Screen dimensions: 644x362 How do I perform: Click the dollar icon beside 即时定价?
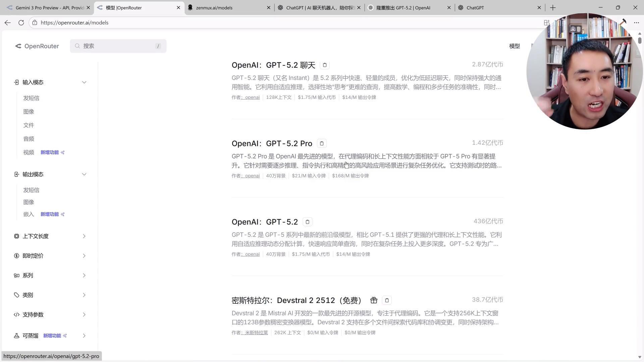(16, 256)
